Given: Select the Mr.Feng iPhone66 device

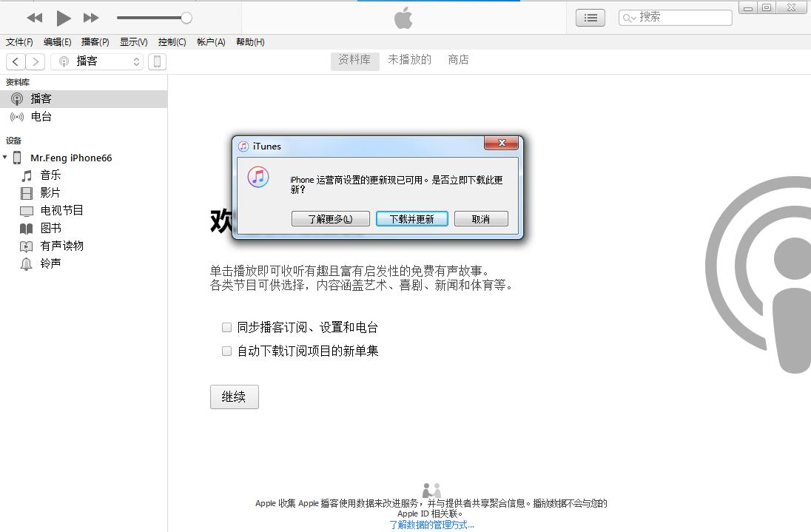Looking at the screenshot, I should click(71, 158).
